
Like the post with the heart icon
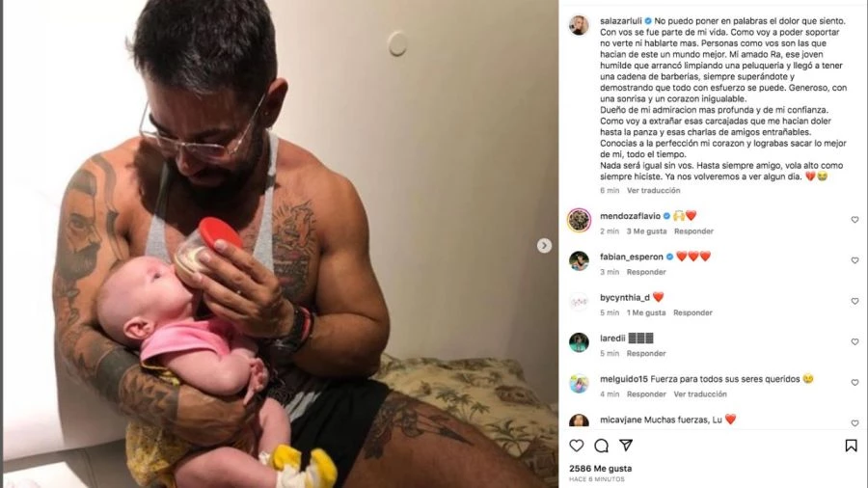[x=577, y=446]
